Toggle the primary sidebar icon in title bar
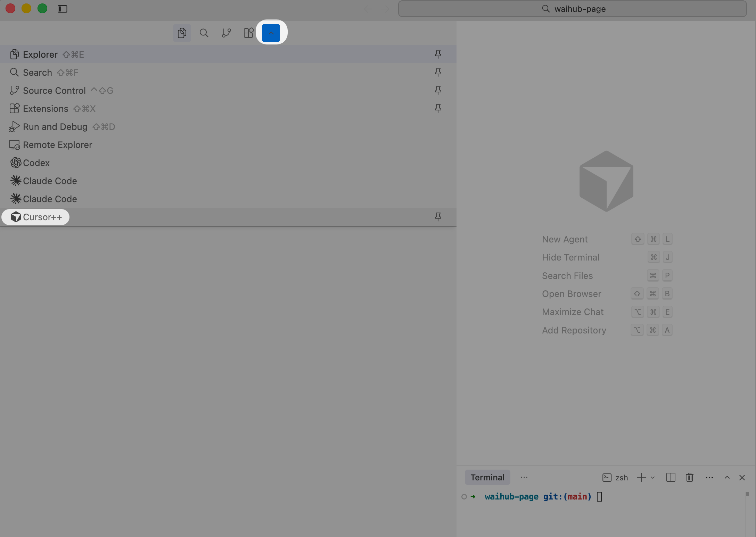 click(63, 9)
